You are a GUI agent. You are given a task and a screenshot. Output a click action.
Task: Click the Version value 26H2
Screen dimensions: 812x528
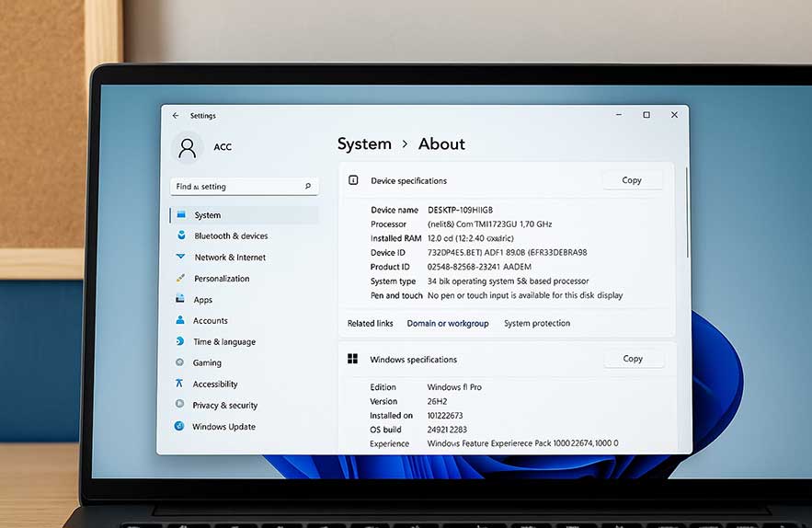[x=437, y=402]
